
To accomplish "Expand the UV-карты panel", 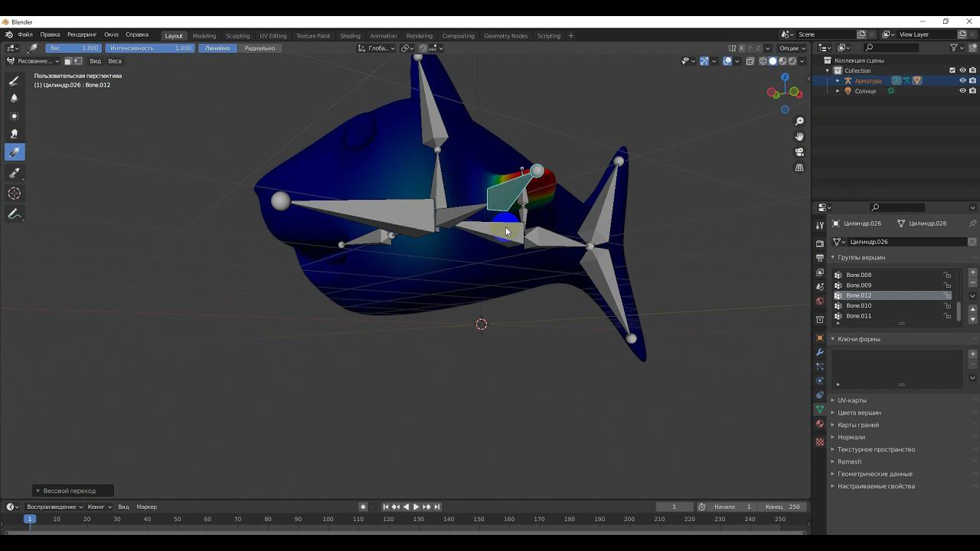I will click(x=851, y=400).
